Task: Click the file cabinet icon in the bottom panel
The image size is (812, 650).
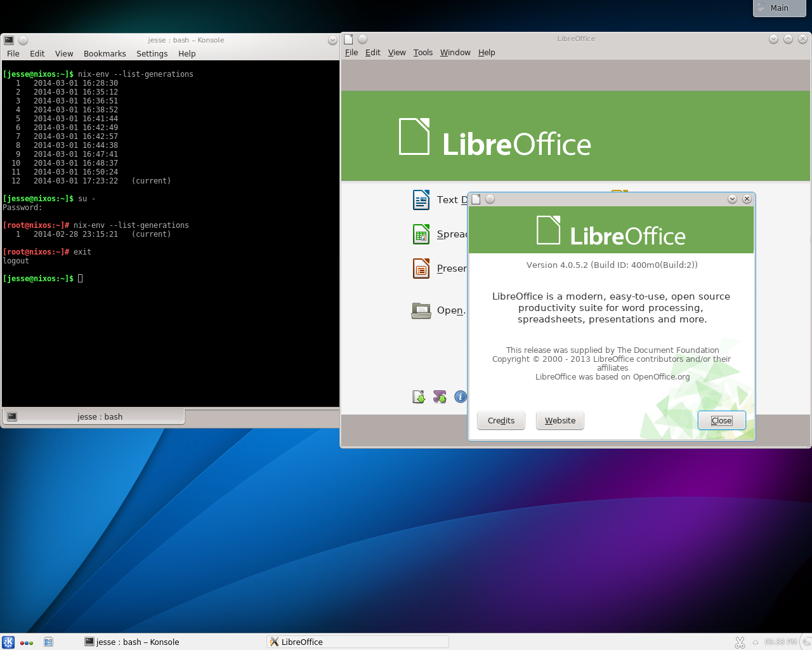Action: coord(48,642)
